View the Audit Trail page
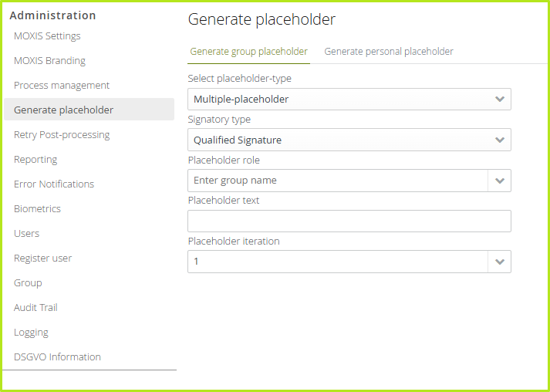The height and width of the screenshot is (392, 550). [x=35, y=308]
